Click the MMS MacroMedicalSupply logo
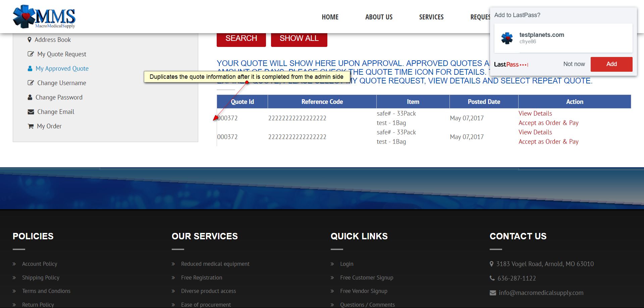Screen dimensions: 644x308 [44, 17]
